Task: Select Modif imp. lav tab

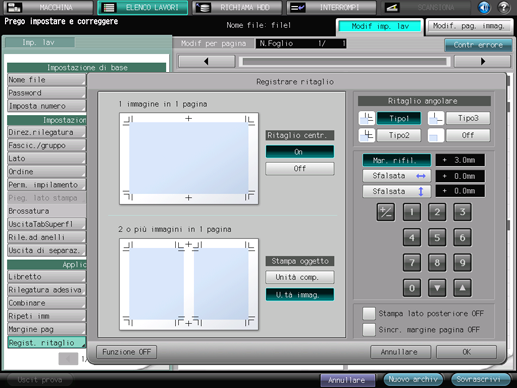Action: pyautogui.click(x=380, y=26)
